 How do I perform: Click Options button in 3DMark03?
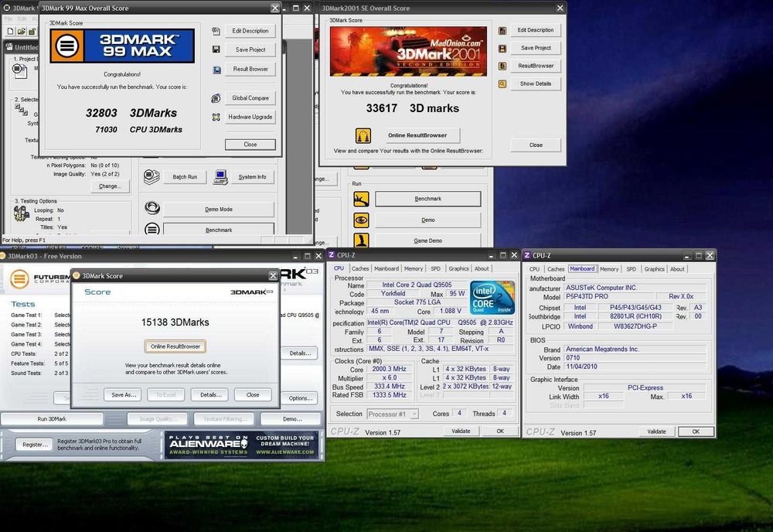tap(300, 398)
